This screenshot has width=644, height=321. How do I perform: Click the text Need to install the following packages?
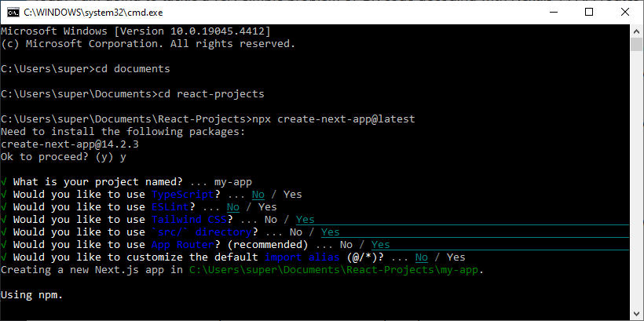click(123, 132)
